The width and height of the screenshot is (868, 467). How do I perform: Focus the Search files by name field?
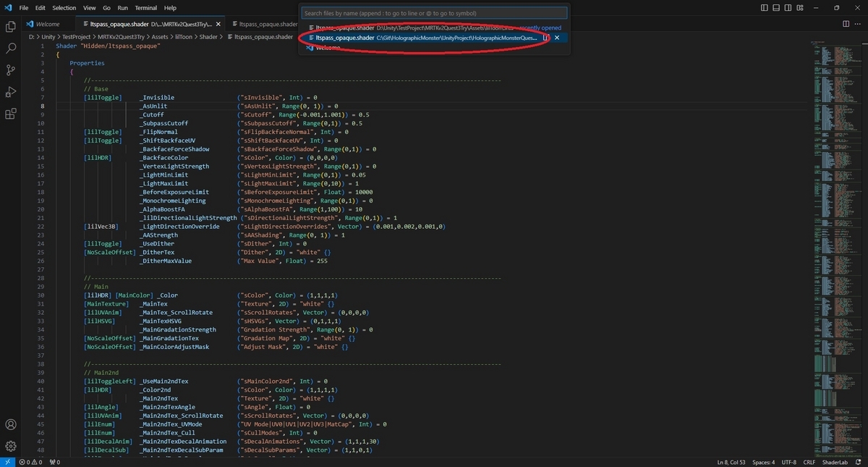click(x=435, y=13)
